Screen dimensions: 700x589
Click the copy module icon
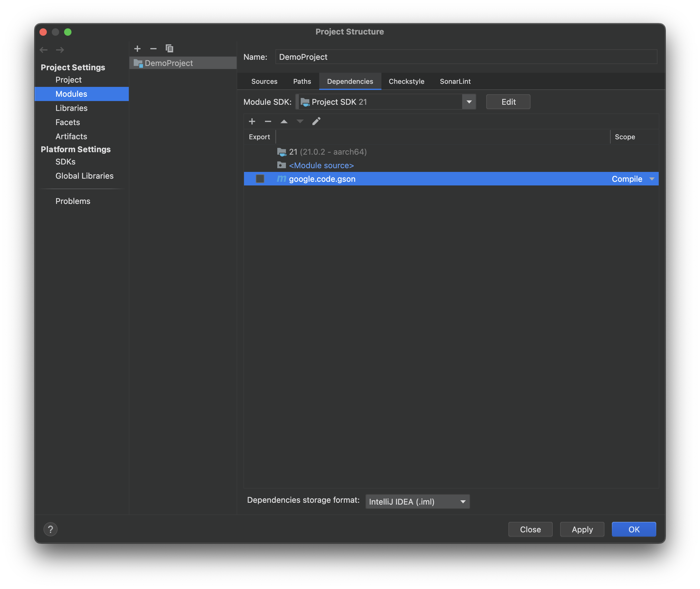[x=169, y=49]
